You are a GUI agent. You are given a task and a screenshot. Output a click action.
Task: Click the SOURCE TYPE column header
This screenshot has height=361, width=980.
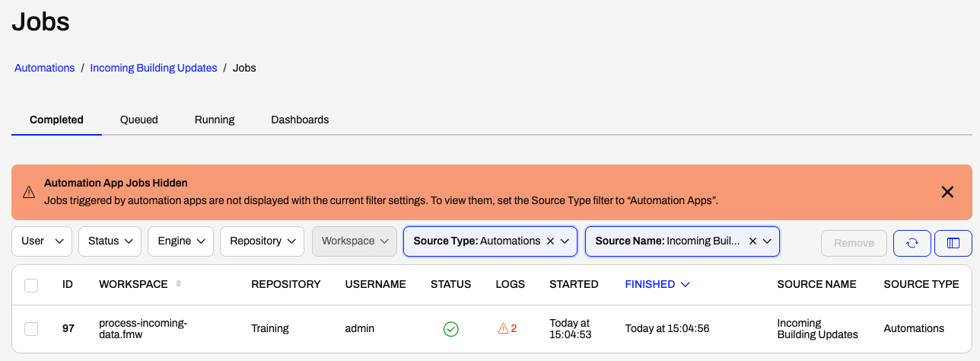pos(921,284)
